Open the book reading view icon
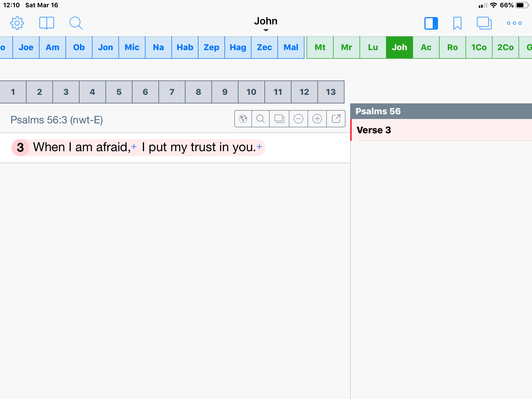The image size is (532, 399). [47, 23]
